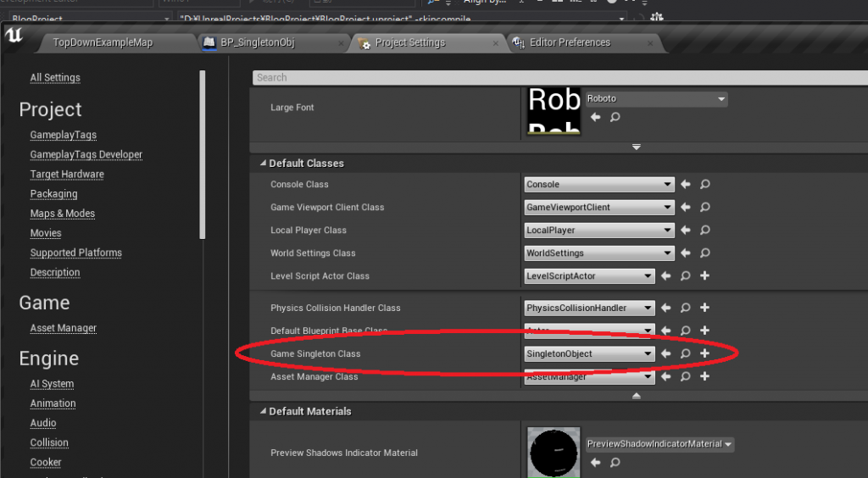Open the Asset Manager settings page

[x=63, y=328]
